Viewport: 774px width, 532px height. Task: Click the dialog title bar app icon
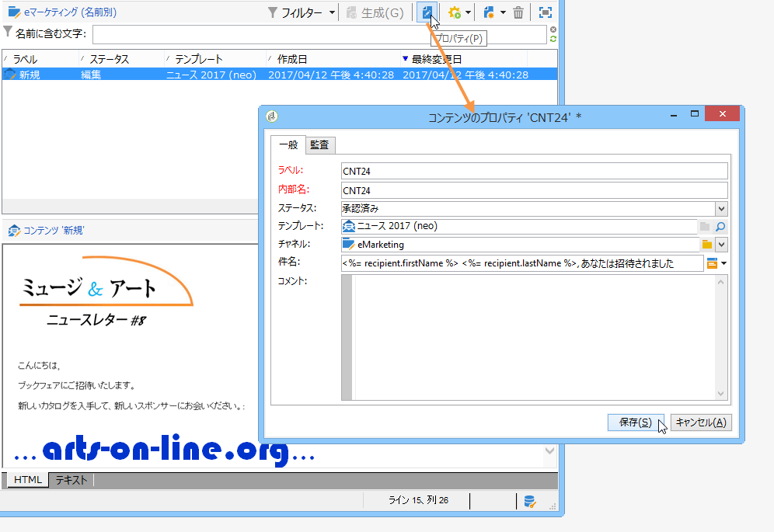pyautogui.click(x=272, y=116)
